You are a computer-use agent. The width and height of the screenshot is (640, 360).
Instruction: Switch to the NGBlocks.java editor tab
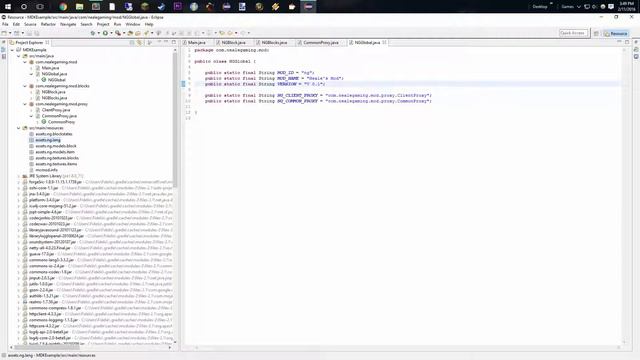[x=274, y=42]
